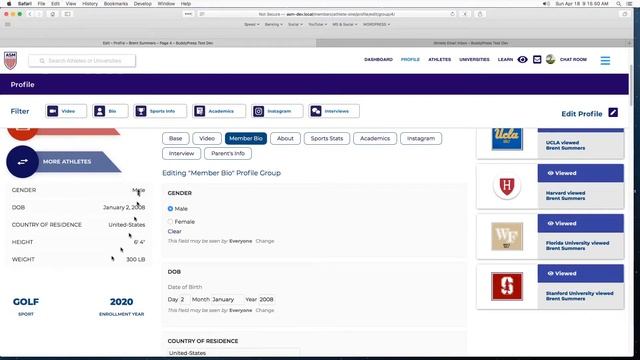Switch to the Base profile tab
Screen dimensions: 640x360
coord(176,138)
